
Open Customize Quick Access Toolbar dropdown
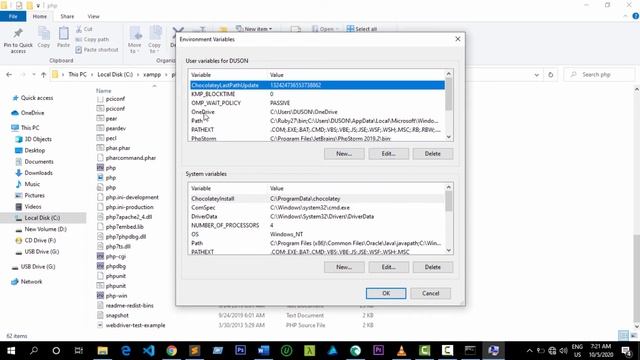tap(38, 5)
